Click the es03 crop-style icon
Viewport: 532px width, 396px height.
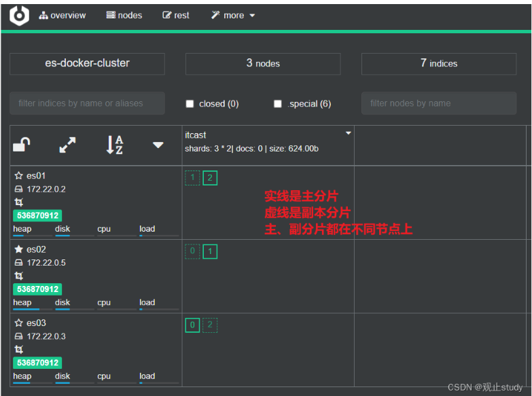18,350
